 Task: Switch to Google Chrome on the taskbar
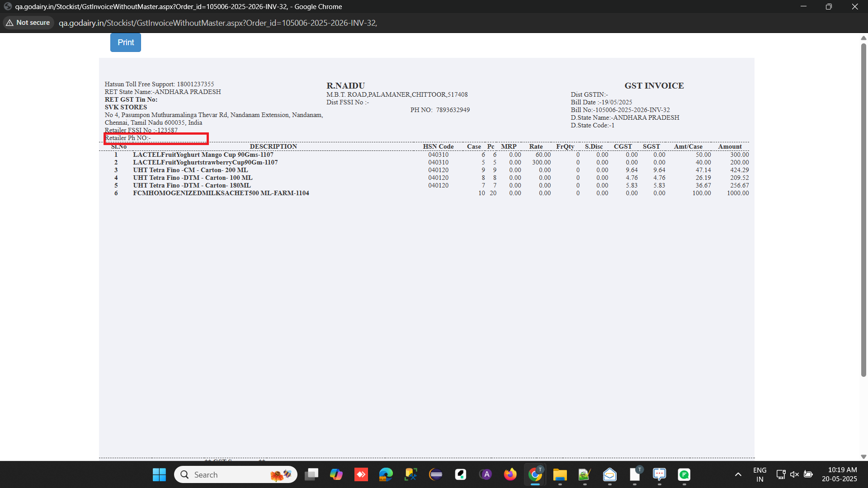[535, 474]
